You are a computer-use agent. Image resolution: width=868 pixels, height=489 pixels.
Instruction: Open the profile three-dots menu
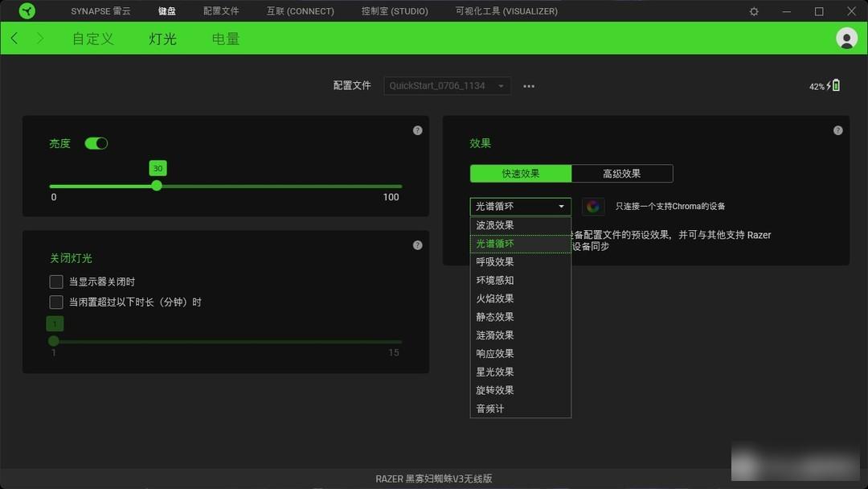529,86
